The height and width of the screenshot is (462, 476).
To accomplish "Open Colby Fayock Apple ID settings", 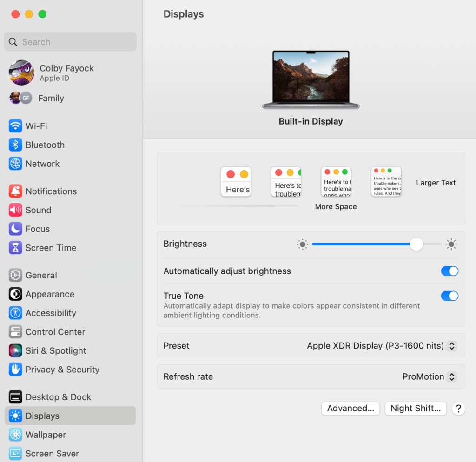I will [x=70, y=73].
